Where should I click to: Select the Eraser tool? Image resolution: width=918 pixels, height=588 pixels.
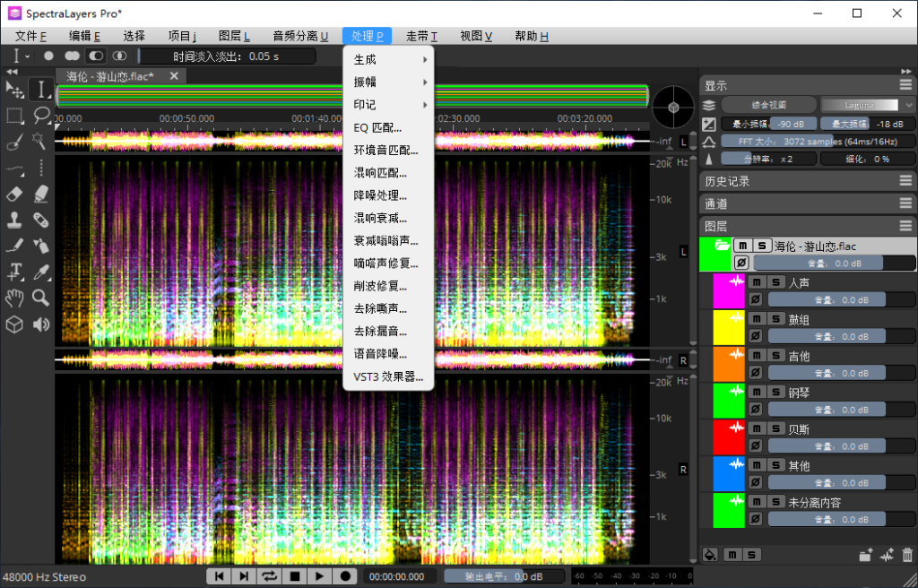point(14,194)
